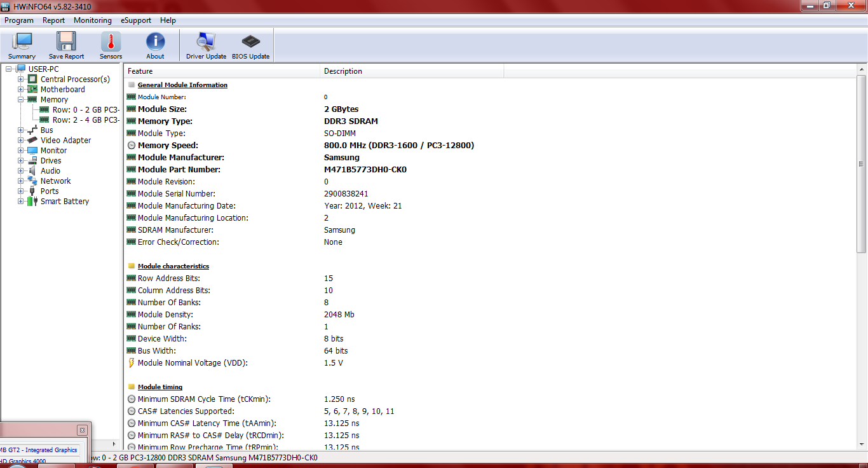
Task: Click the Bus icon in the tree
Action: (32, 130)
